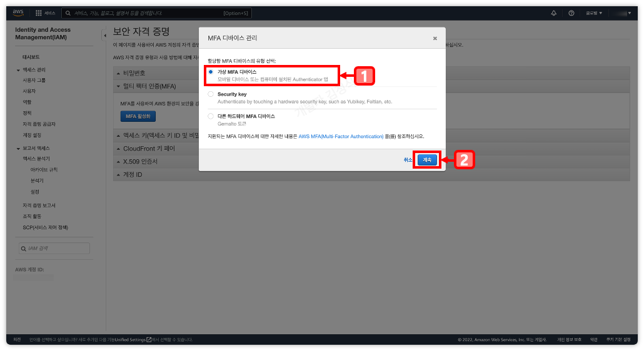Close the MFA device management dialog
The image size is (644, 351).
[435, 38]
